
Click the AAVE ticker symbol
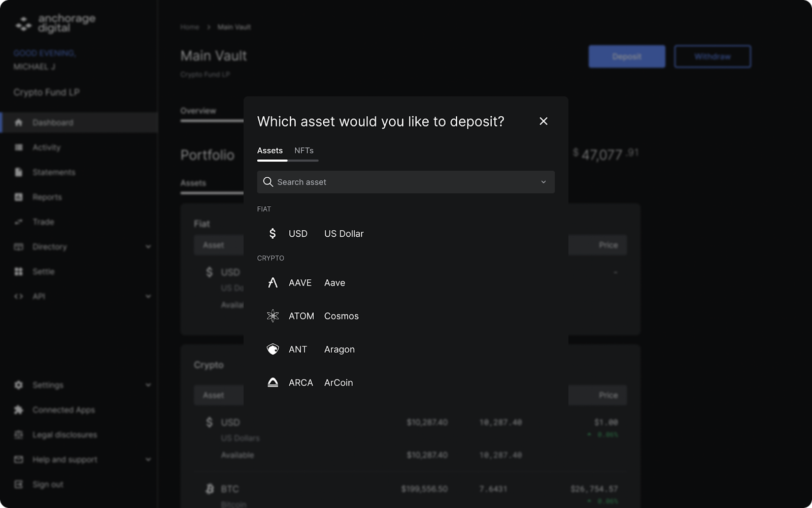point(300,283)
